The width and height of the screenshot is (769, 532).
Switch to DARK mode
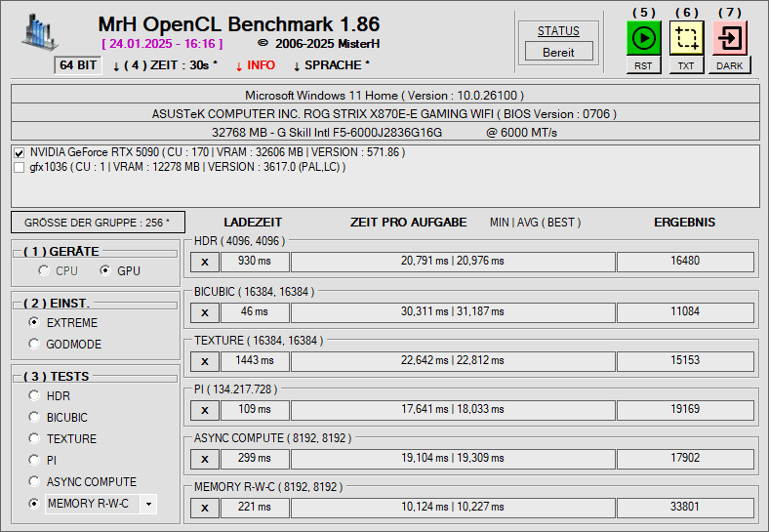pyautogui.click(x=729, y=65)
